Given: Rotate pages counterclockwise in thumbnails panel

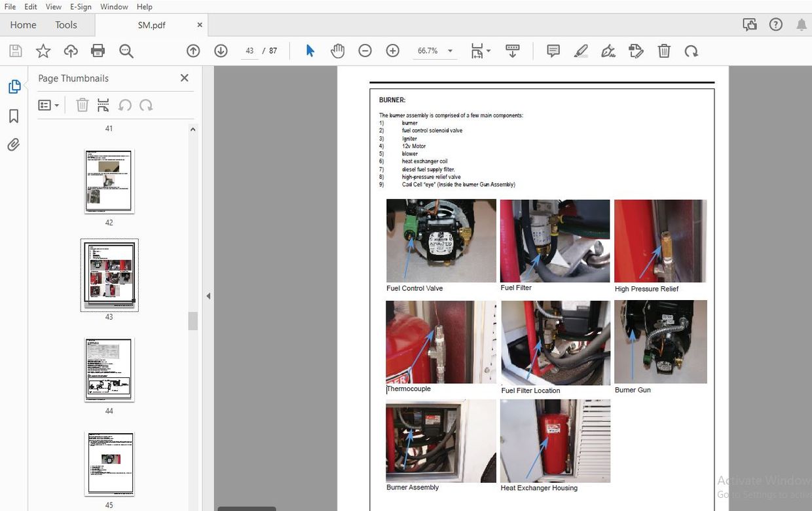Looking at the screenshot, I should coord(125,105).
